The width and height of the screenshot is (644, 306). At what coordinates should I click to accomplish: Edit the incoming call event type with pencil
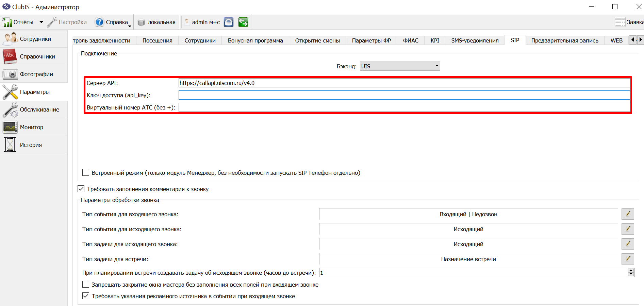pyautogui.click(x=628, y=214)
